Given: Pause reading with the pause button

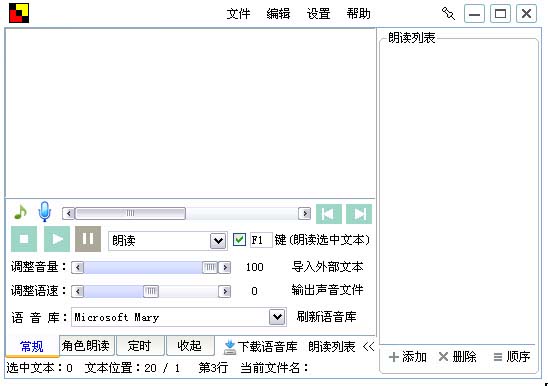Looking at the screenshot, I should click(x=88, y=239).
